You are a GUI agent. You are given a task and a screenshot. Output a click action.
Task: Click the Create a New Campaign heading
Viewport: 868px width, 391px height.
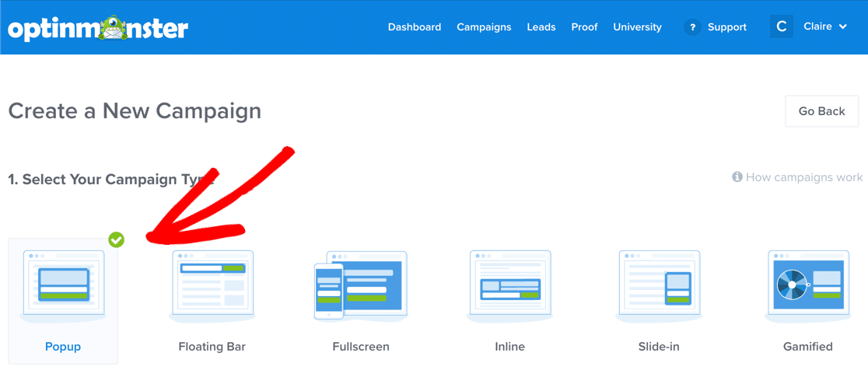point(135,111)
